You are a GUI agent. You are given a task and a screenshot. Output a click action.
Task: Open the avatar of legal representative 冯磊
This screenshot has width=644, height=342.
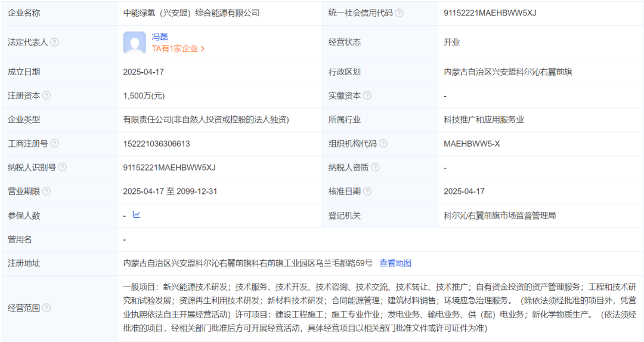click(x=134, y=43)
